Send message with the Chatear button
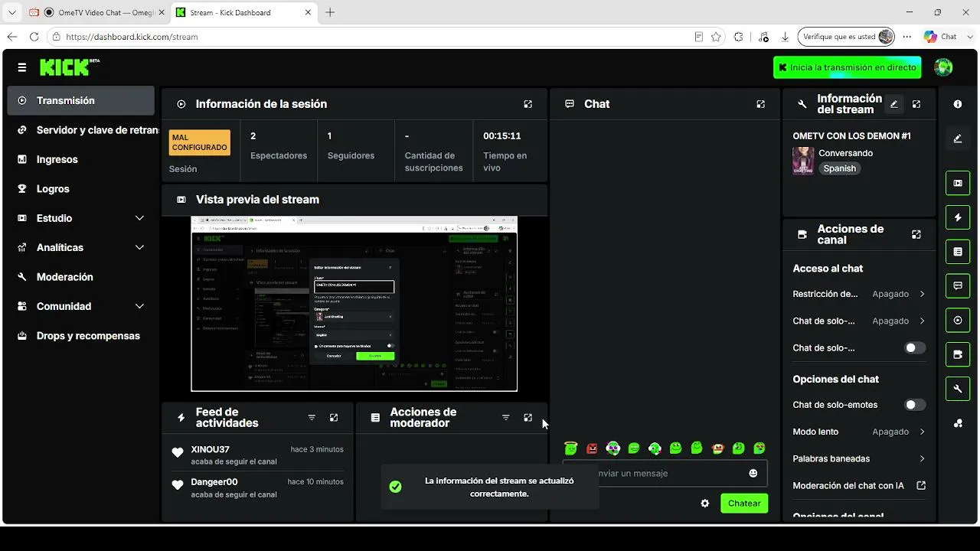The height and width of the screenshot is (551, 980). pos(744,504)
